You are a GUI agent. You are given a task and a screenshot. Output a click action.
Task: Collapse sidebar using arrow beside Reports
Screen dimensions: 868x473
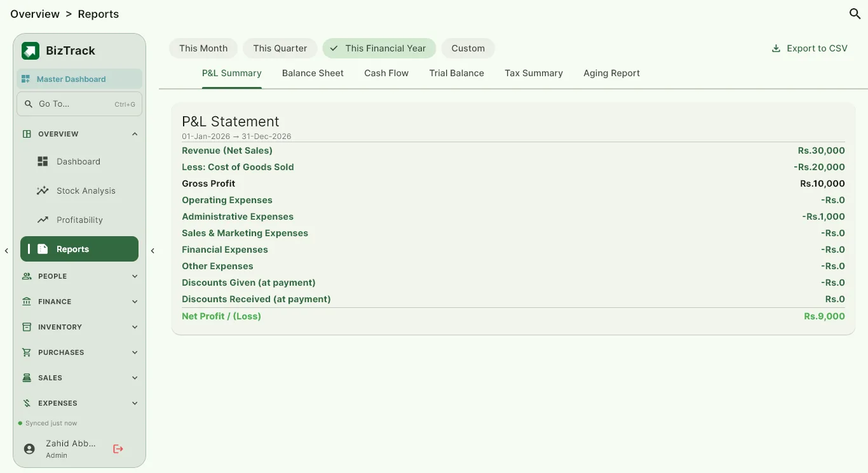click(x=153, y=251)
